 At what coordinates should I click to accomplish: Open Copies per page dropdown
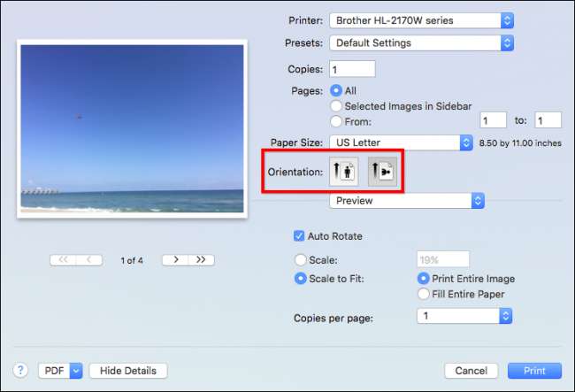464,316
